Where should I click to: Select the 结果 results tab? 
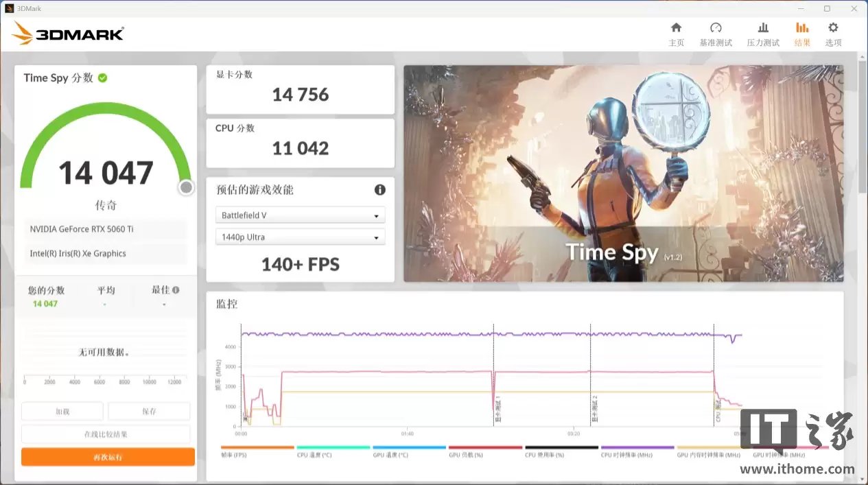pos(802,32)
